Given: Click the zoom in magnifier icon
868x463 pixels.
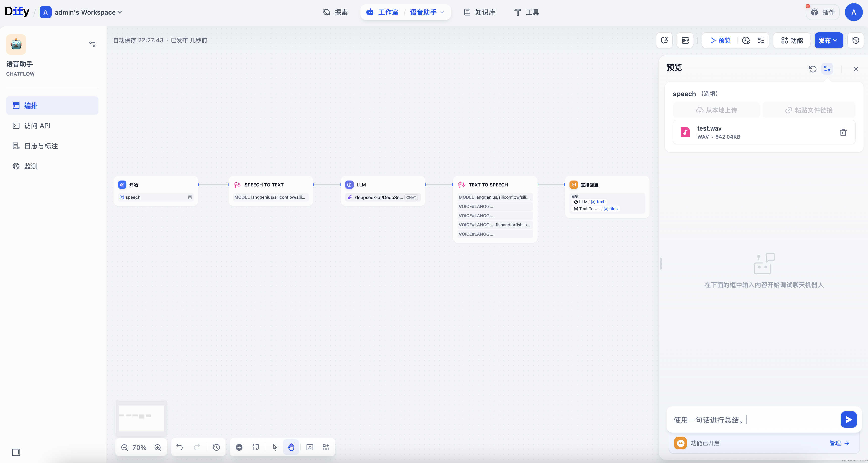Looking at the screenshot, I should (158, 447).
